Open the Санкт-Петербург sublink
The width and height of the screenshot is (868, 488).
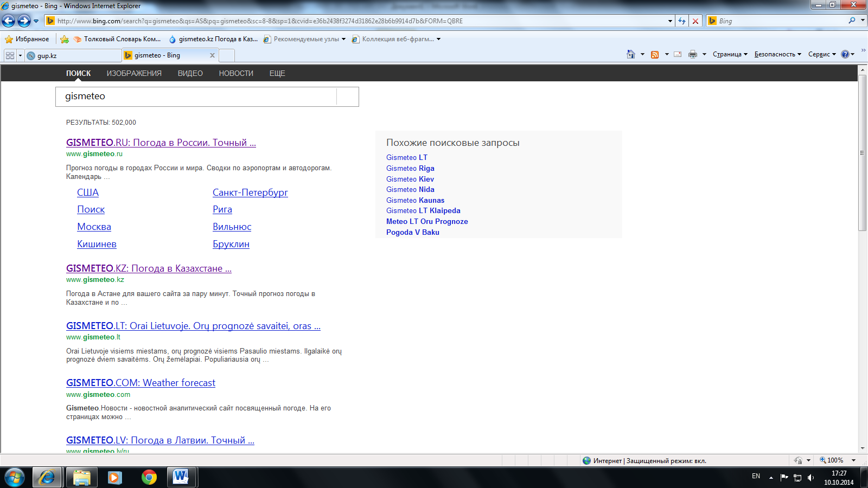coord(250,192)
